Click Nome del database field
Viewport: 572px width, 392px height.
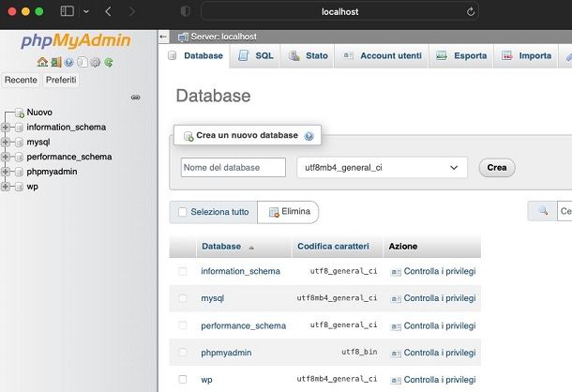[x=233, y=168]
